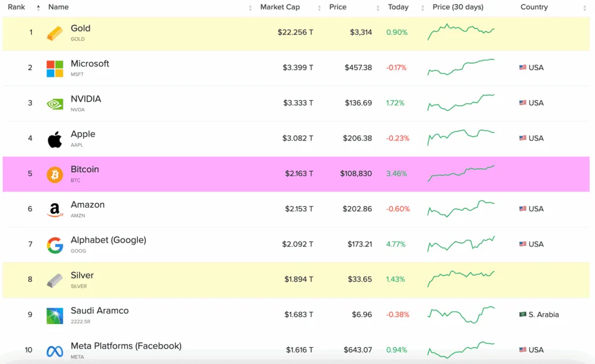Sort by Name using its arrows
595x364 pixels.
tap(250, 8)
